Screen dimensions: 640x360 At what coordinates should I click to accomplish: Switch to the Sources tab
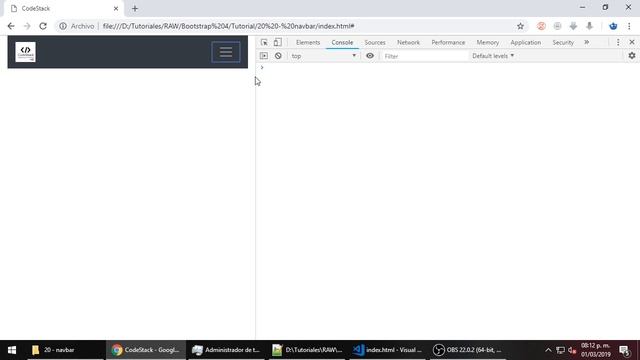pyautogui.click(x=375, y=42)
